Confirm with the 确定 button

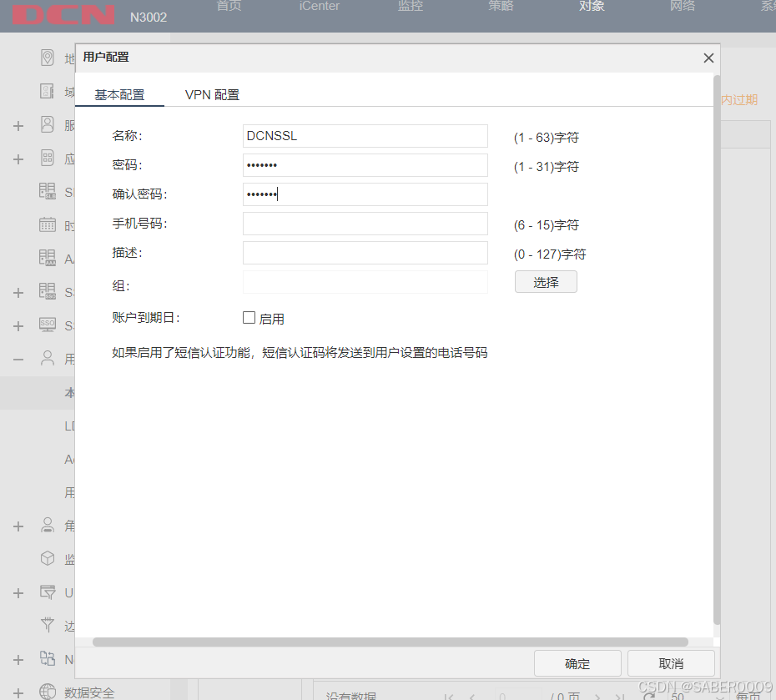577,663
